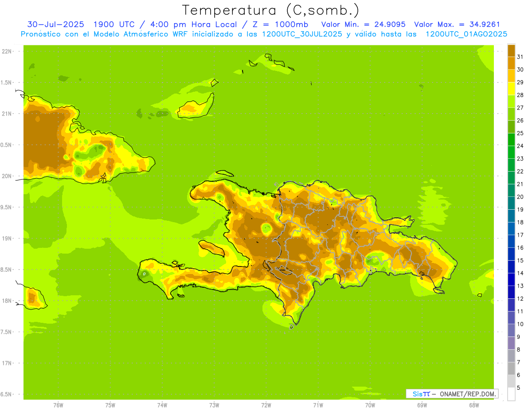
Task: Click the '9.5N' latitude axis label
Action: (x=6, y=207)
